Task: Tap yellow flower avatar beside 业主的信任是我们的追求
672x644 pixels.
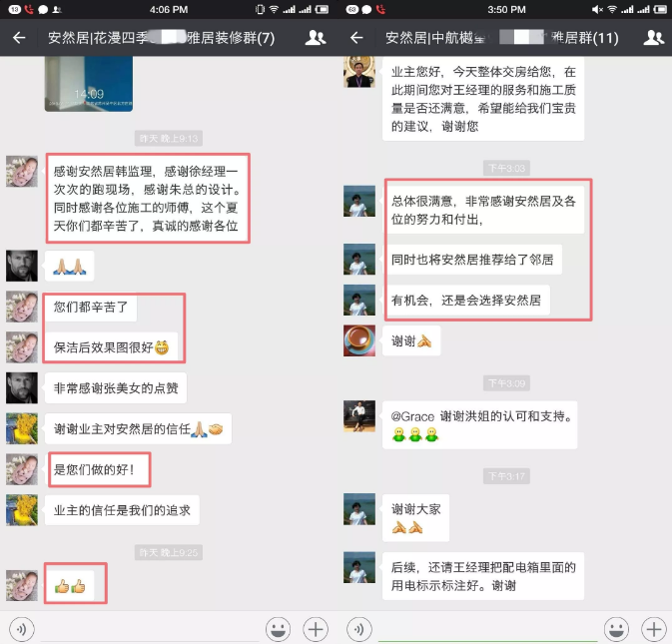Action: (x=22, y=510)
